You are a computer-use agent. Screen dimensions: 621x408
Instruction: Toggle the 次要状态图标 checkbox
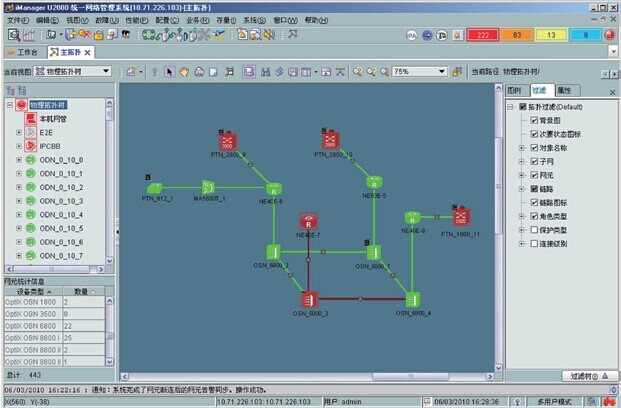(534, 134)
